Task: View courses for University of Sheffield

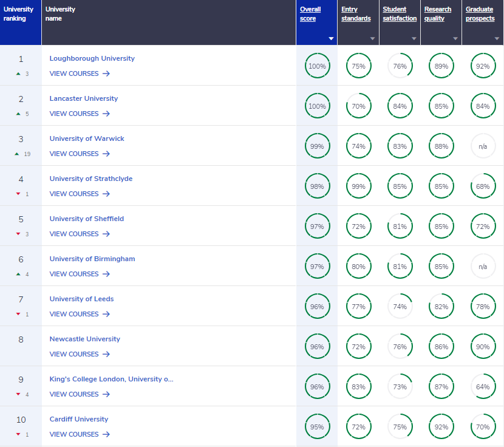Action: tap(80, 234)
